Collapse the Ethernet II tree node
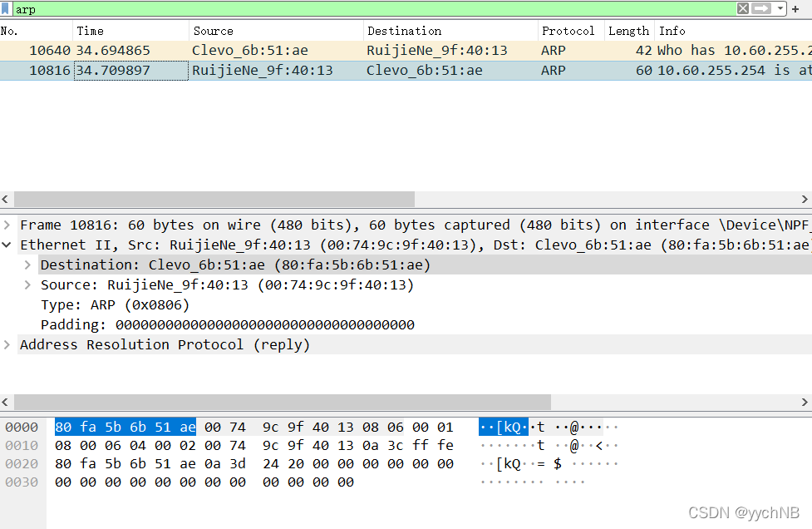Viewport: 812px width, 529px height. pos(7,245)
